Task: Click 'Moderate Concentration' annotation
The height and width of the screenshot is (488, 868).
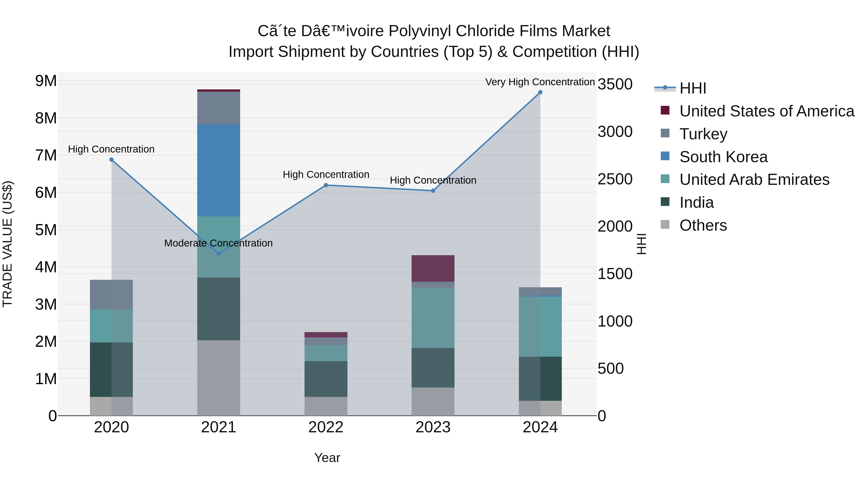Action: [218, 243]
